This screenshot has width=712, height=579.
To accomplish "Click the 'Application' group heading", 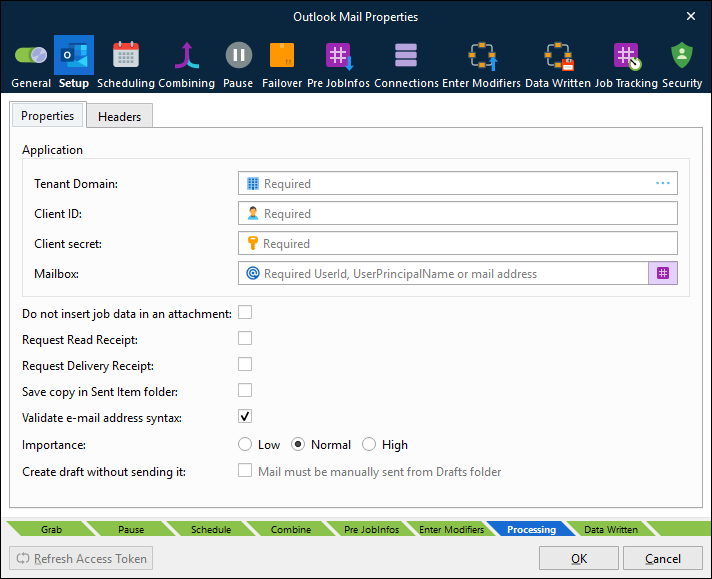I will 52,150.
